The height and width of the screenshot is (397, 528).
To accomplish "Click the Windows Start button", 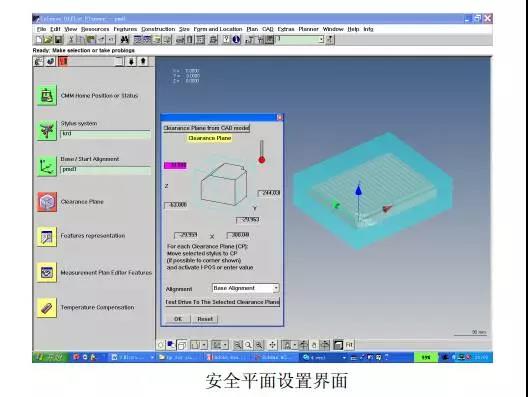I will coord(51,357).
